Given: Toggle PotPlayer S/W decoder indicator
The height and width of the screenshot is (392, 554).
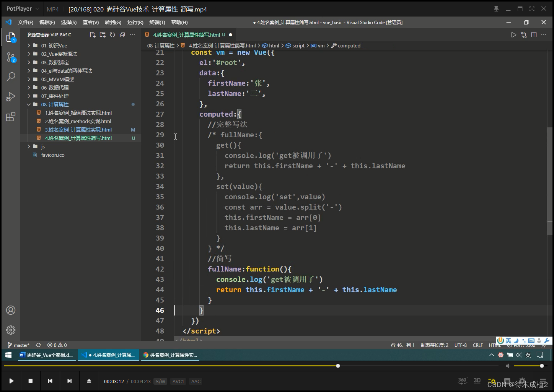Looking at the screenshot, I should [160, 381].
